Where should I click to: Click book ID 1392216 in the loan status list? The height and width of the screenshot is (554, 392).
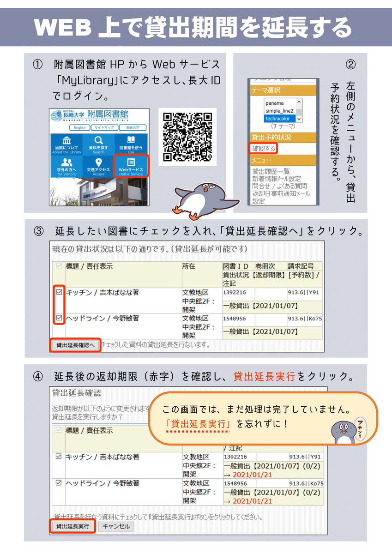pyautogui.click(x=235, y=293)
